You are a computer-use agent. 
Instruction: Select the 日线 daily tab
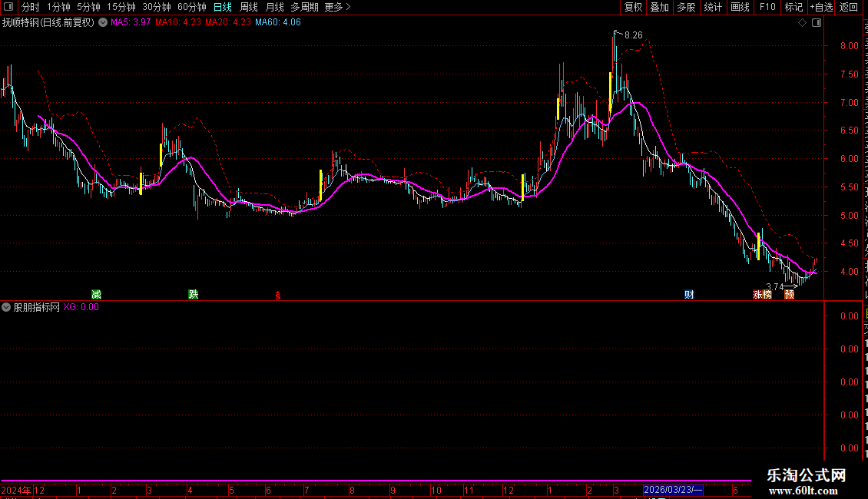coord(223,7)
